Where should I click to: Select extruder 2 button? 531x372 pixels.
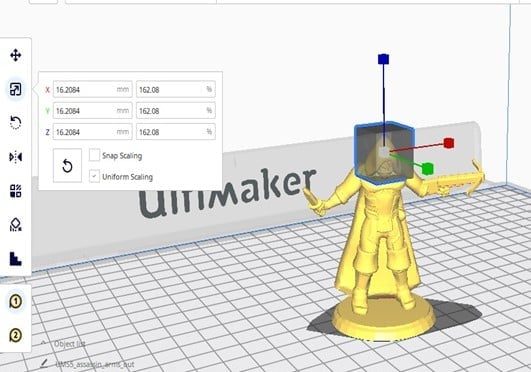point(16,335)
